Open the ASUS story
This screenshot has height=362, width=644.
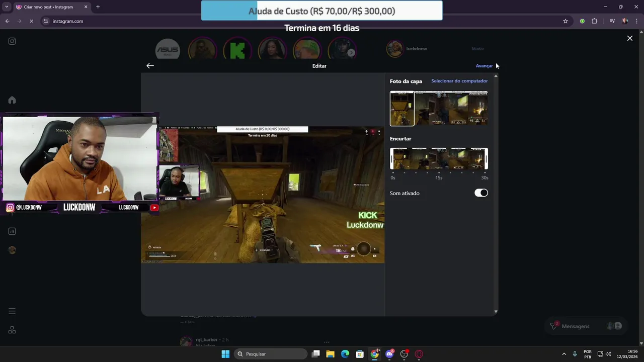point(168,49)
